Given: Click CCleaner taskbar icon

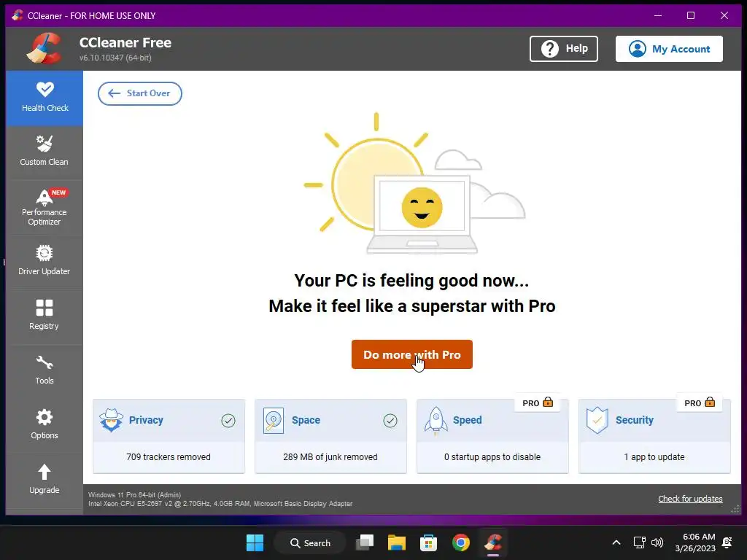Looking at the screenshot, I should pos(493,542).
